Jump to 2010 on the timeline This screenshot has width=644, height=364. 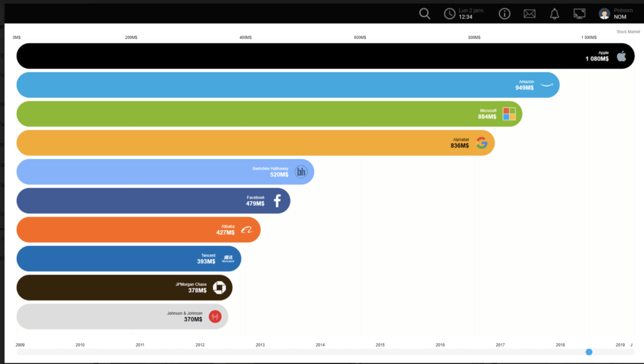pyautogui.click(x=80, y=345)
